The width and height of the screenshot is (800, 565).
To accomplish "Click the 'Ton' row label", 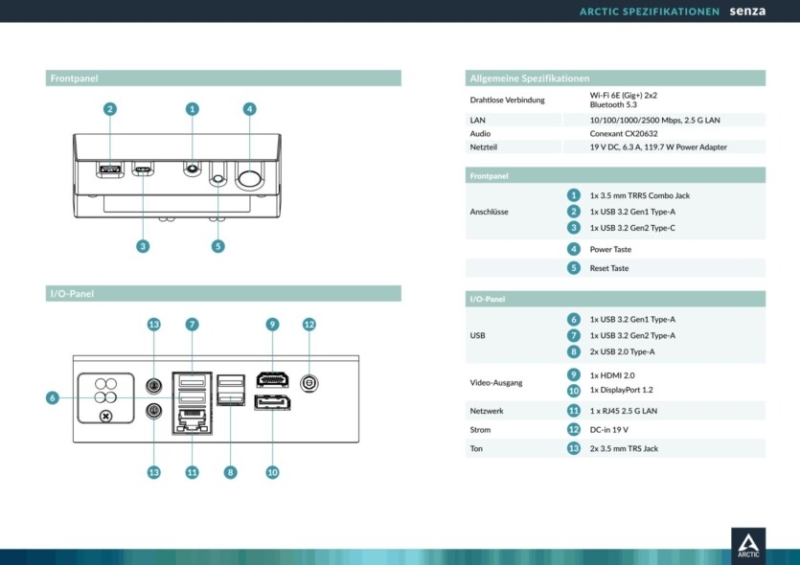I will [476, 448].
